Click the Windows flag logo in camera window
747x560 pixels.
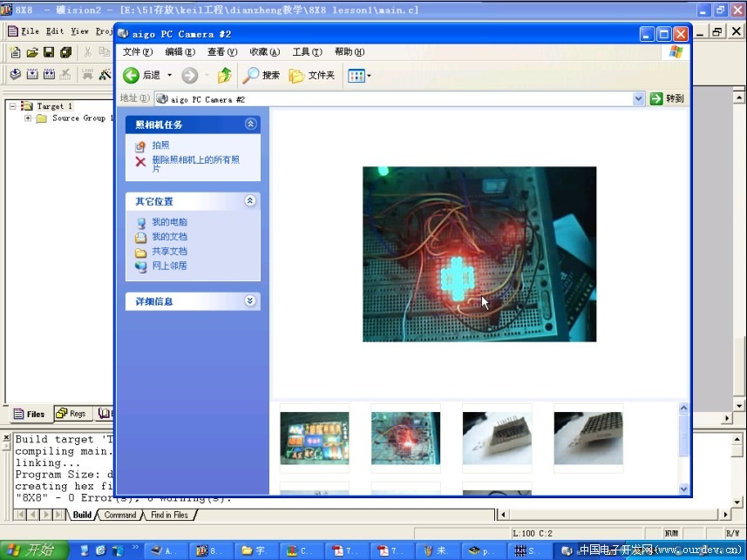tap(676, 52)
